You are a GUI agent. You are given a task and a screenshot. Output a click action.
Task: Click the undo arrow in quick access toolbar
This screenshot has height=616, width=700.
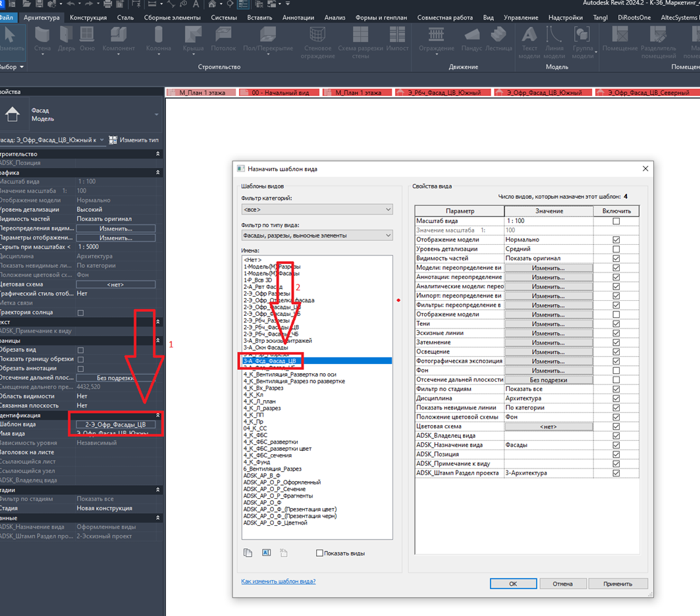click(71, 4)
